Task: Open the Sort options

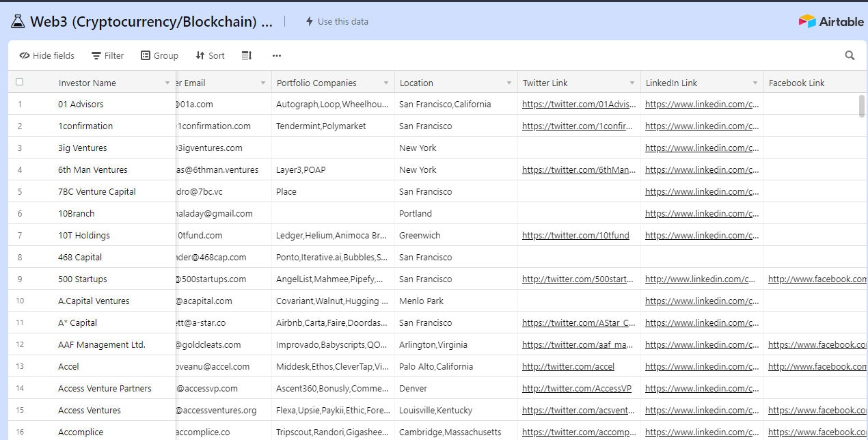Action: tap(210, 55)
